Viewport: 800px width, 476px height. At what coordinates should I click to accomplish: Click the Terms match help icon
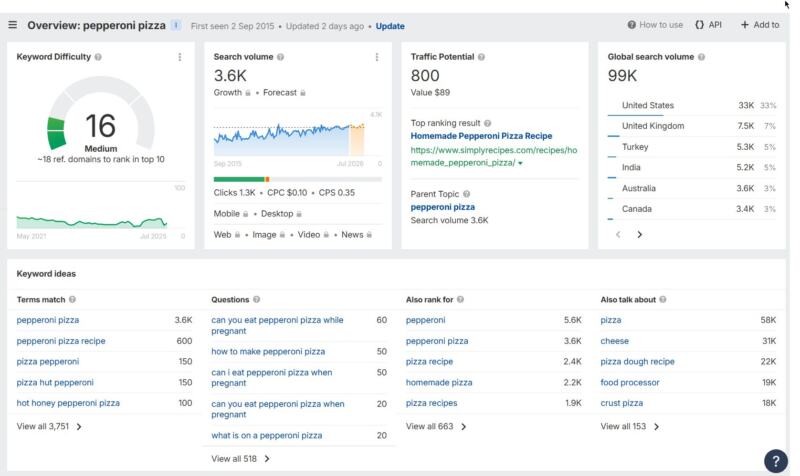click(72, 299)
